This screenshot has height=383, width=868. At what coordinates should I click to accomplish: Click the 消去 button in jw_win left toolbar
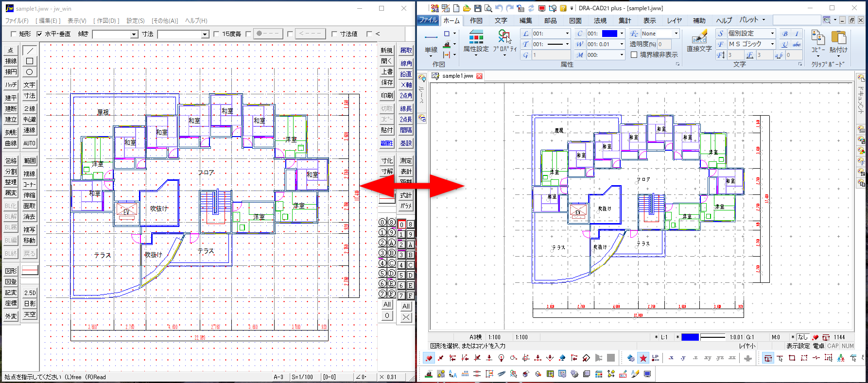[30, 217]
